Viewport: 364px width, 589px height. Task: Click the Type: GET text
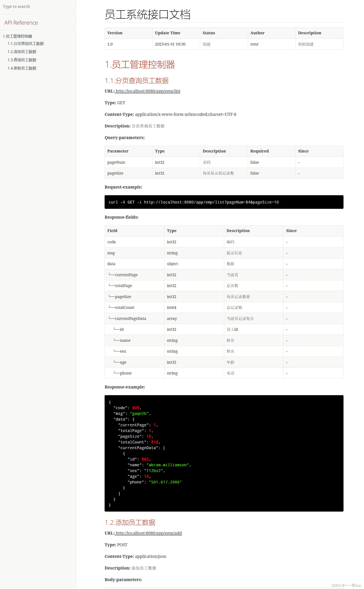click(x=115, y=103)
